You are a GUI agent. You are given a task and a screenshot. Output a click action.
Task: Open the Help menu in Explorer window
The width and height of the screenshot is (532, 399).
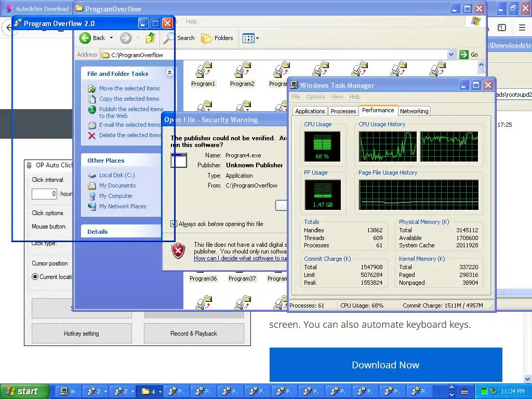coord(191,21)
